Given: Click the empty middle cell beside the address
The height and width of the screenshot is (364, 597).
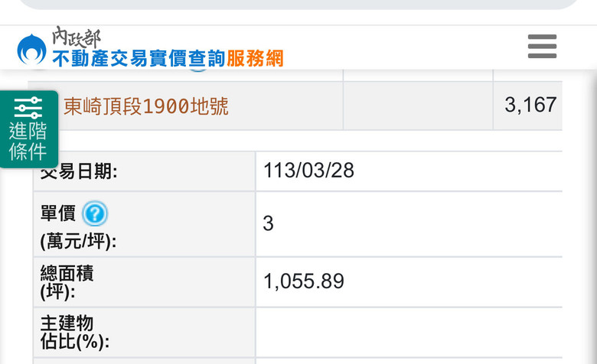Looking at the screenshot, I should [x=418, y=106].
